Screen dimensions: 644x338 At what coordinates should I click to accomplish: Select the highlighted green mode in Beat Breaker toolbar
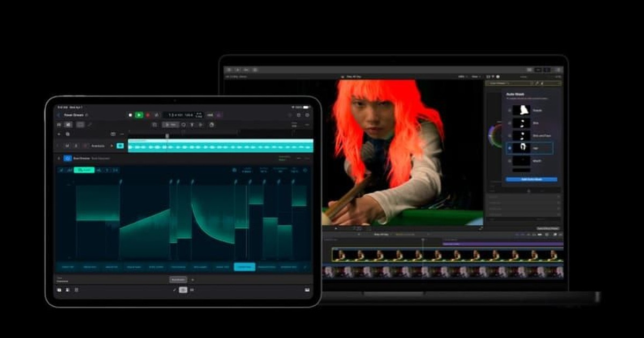pos(84,170)
